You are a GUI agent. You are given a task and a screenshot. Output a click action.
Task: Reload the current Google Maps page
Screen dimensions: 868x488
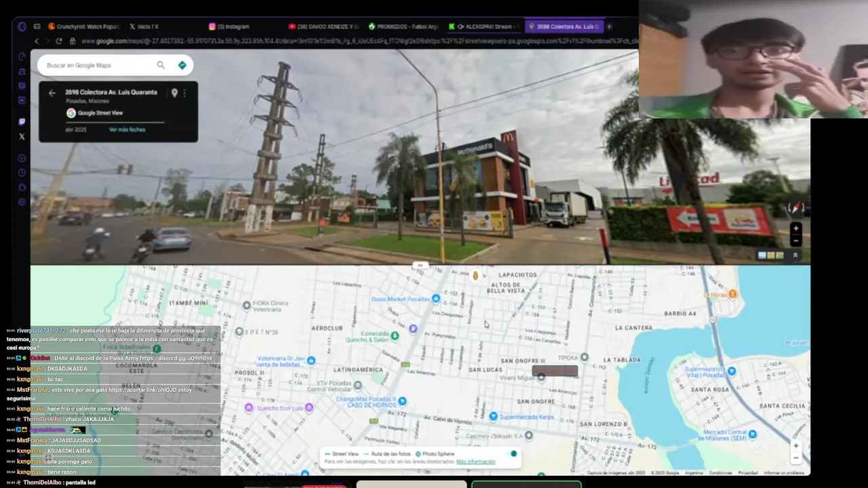[x=59, y=41]
